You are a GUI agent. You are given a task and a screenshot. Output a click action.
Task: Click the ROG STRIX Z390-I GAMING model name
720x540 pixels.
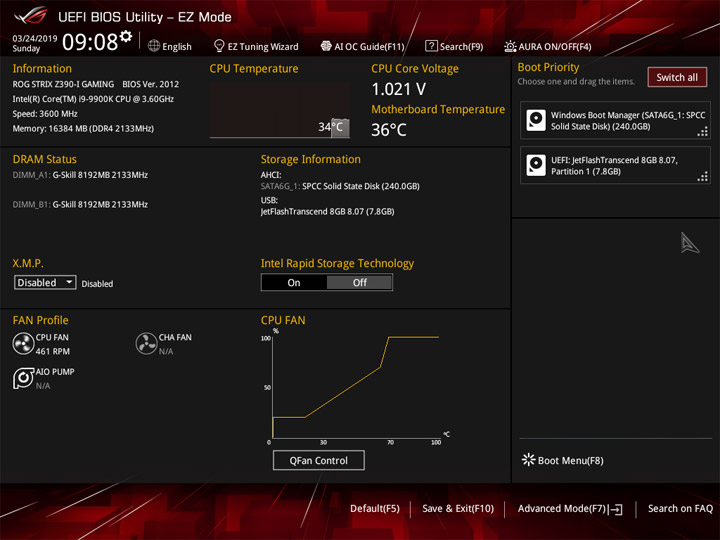click(x=63, y=84)
